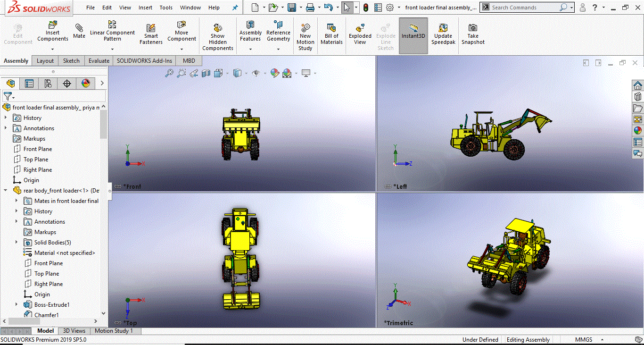Click the Insert Components tool

point(53,31)
